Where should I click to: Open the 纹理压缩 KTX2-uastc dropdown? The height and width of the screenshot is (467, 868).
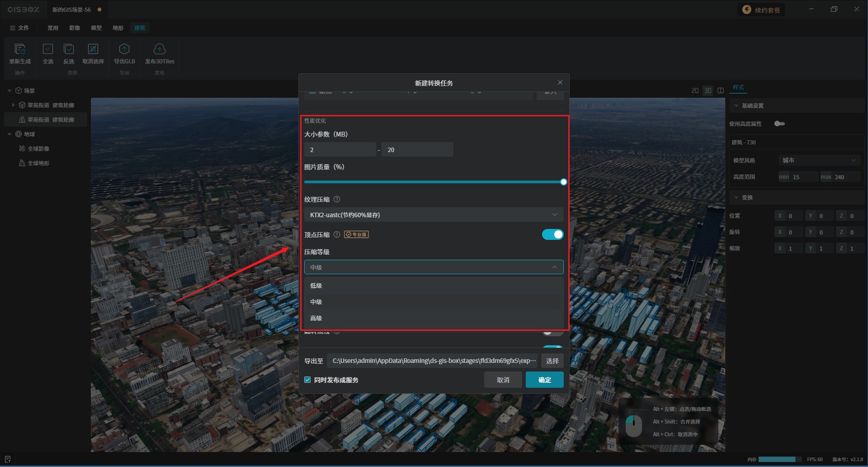point(434,215)
